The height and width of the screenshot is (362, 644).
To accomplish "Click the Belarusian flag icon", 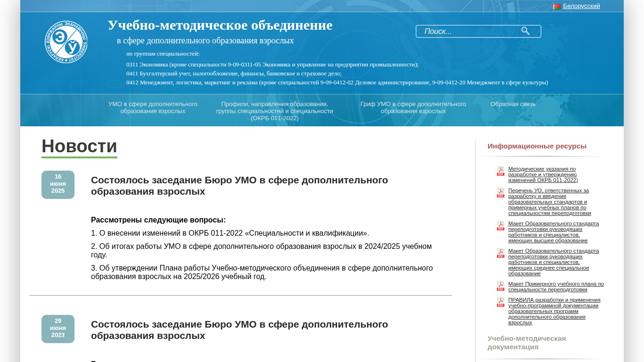I will pos(557,7).
